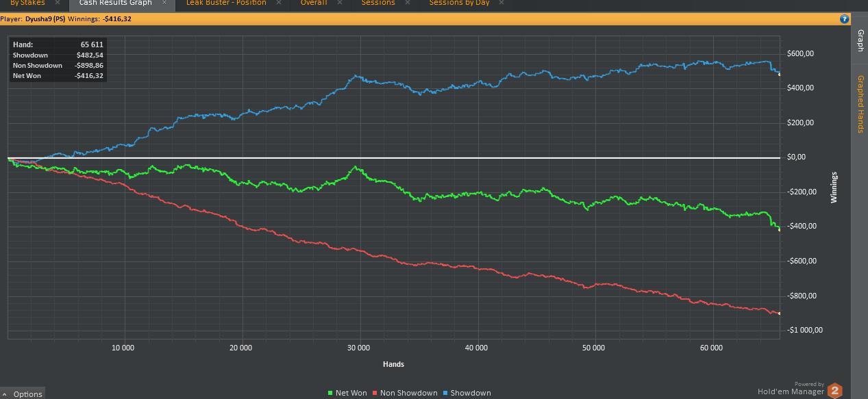Click the green Net Won color square
Image resolution: width=868 pixels, height=399 pixels.
(330, 394)
